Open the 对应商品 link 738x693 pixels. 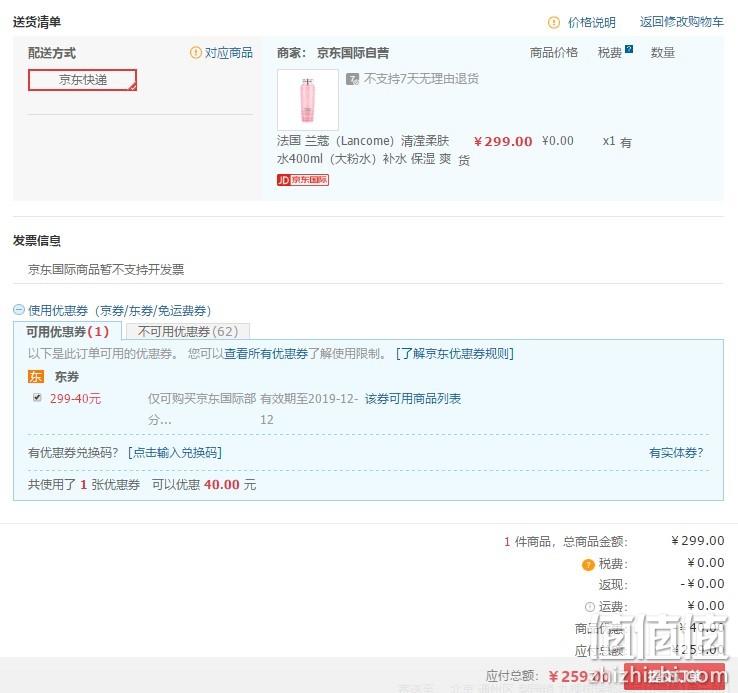[x=229, y=52]
